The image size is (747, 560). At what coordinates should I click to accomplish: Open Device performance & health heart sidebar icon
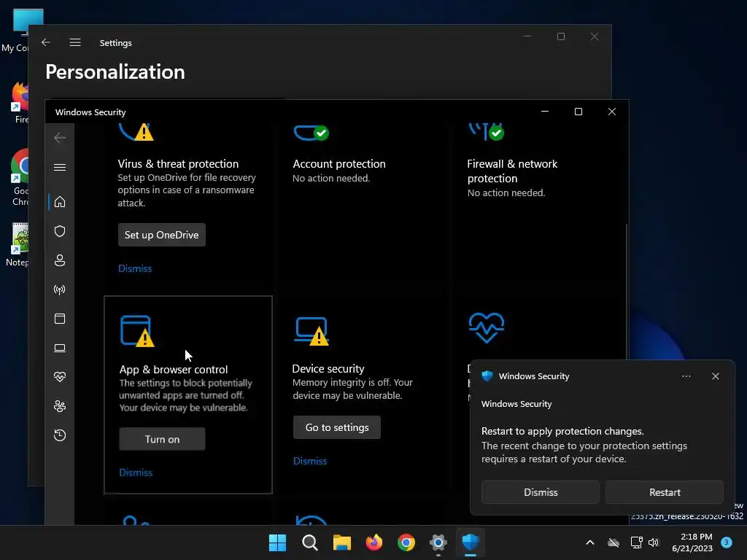click(60, 377)
